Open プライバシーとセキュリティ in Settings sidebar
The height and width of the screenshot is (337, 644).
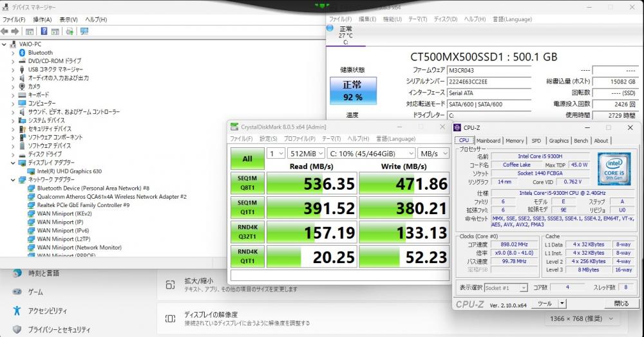click(59, 329)
